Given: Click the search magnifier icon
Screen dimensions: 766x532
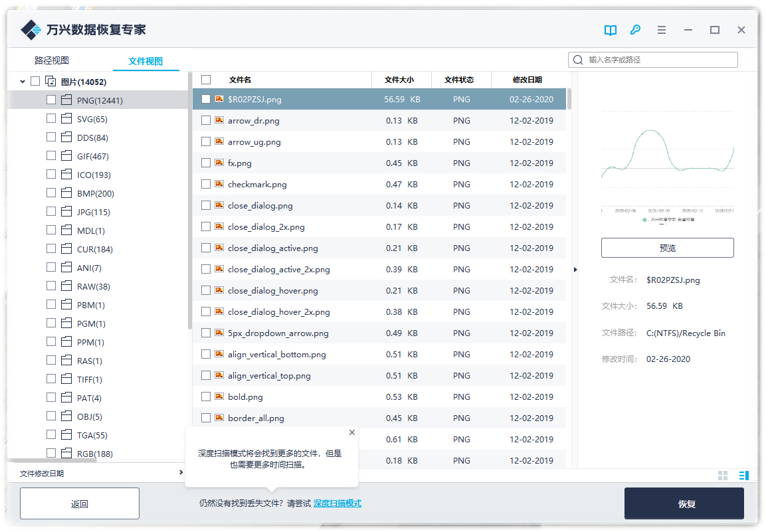Looking at the screenshot, I should tap(578, 60).
